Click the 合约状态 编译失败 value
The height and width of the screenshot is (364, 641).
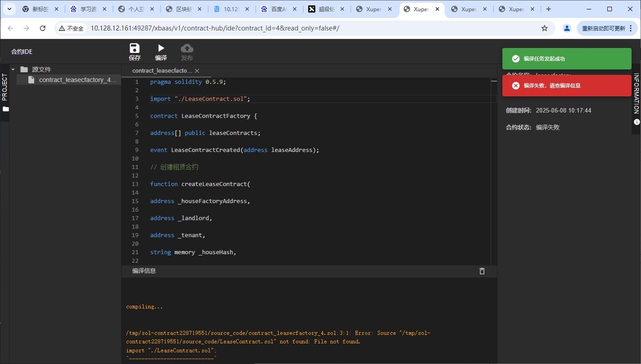click(x=548, y=127)
